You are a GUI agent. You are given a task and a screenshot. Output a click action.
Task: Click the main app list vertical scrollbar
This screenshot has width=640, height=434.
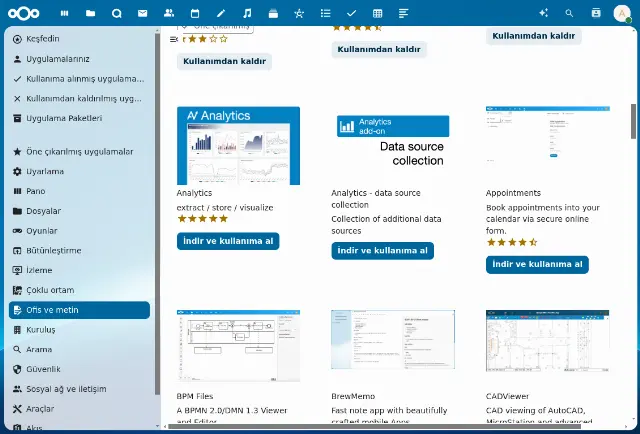[x=633, y=122]
